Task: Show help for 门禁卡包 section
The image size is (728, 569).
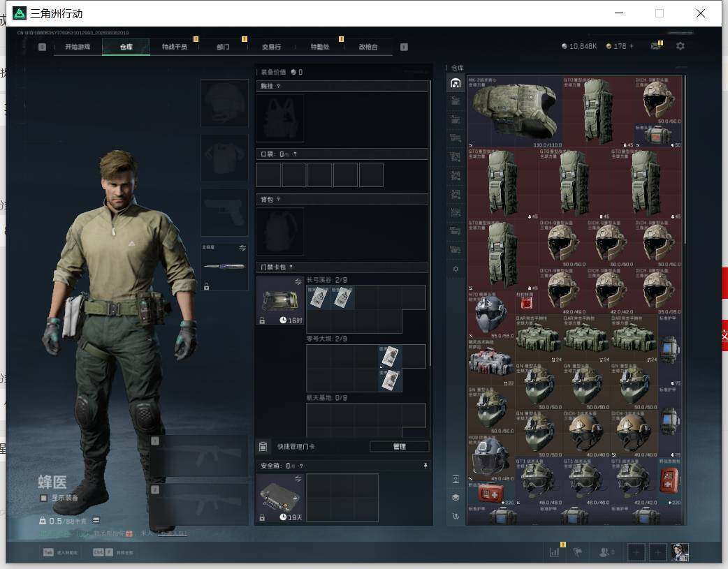Action: (291, 267)
